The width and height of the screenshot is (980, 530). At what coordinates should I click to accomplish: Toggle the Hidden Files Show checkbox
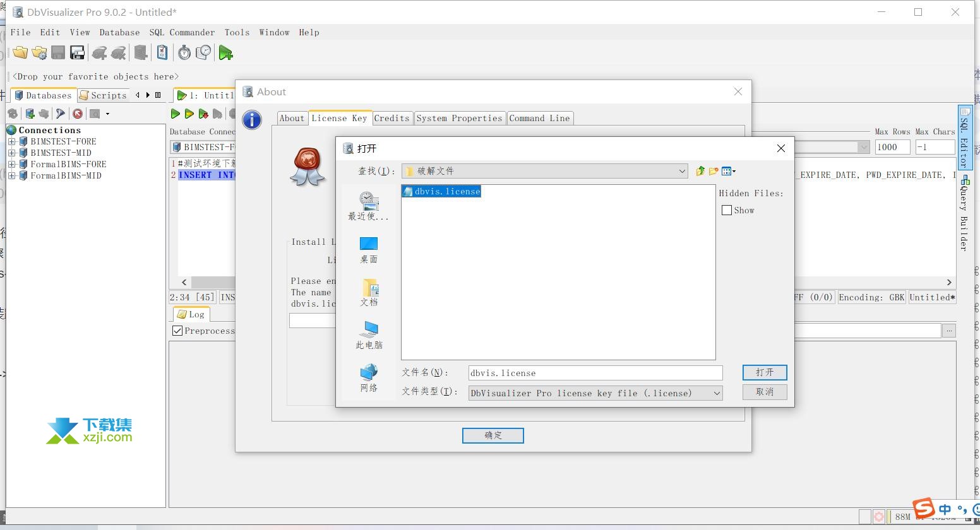727,210
